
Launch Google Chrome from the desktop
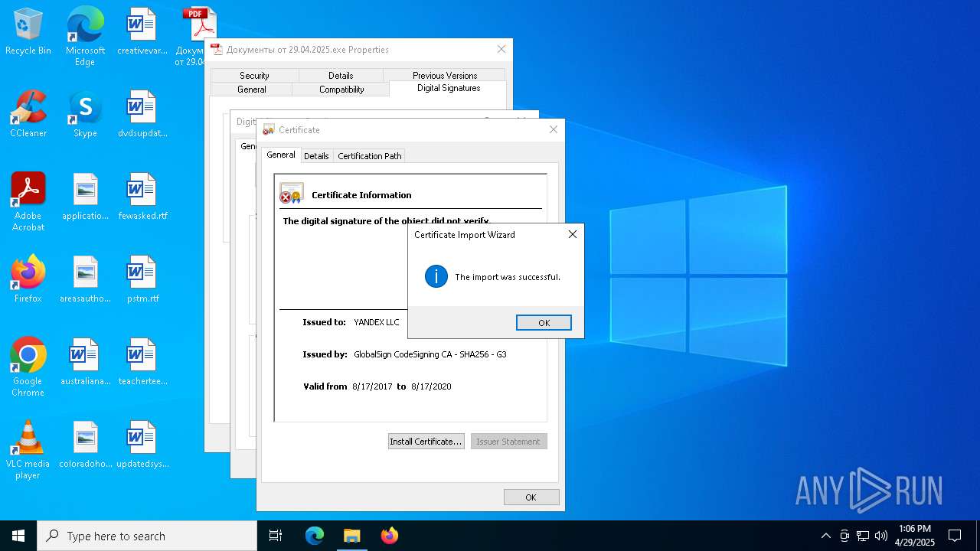coord(28,367)
